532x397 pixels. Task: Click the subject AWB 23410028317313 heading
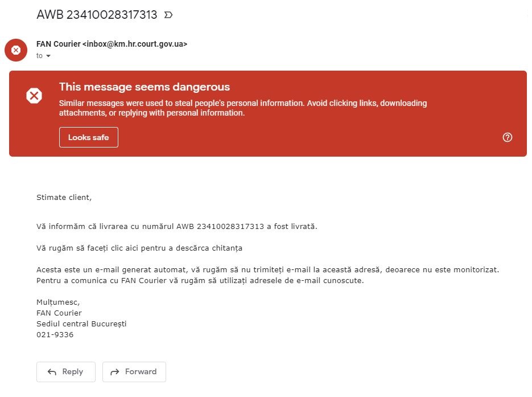(x=97, y=15)
